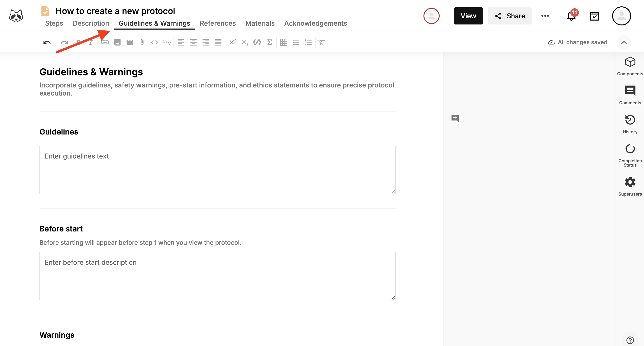Image resolution: width=644 pixels, height=346 pixels.
Task: Open the more options ellipsis menu
Action: click(x=545, y=16)
